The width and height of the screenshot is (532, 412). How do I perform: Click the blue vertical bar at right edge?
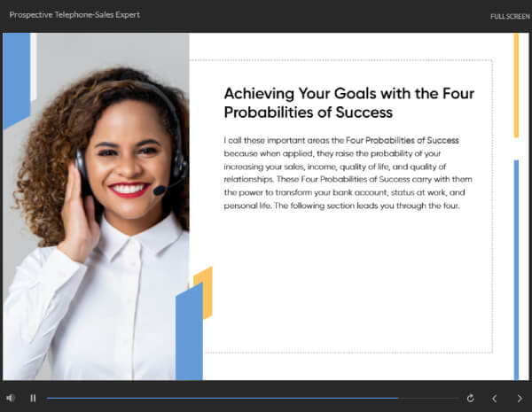[x=516, y=270]
